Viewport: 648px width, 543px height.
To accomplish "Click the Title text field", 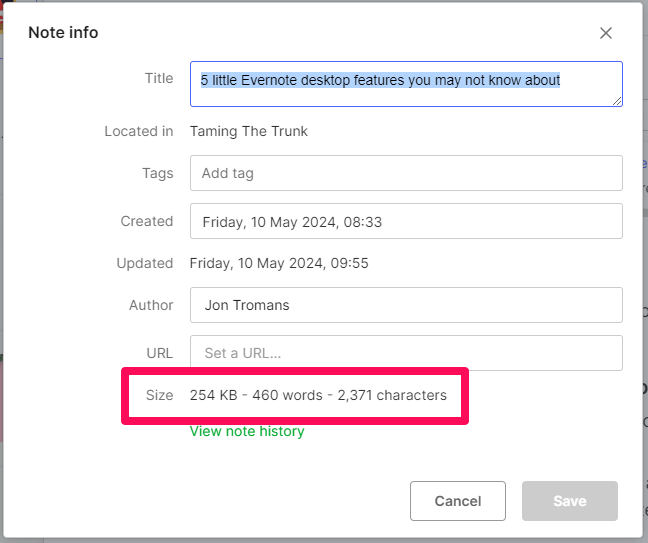I will [x=406, y=84].
